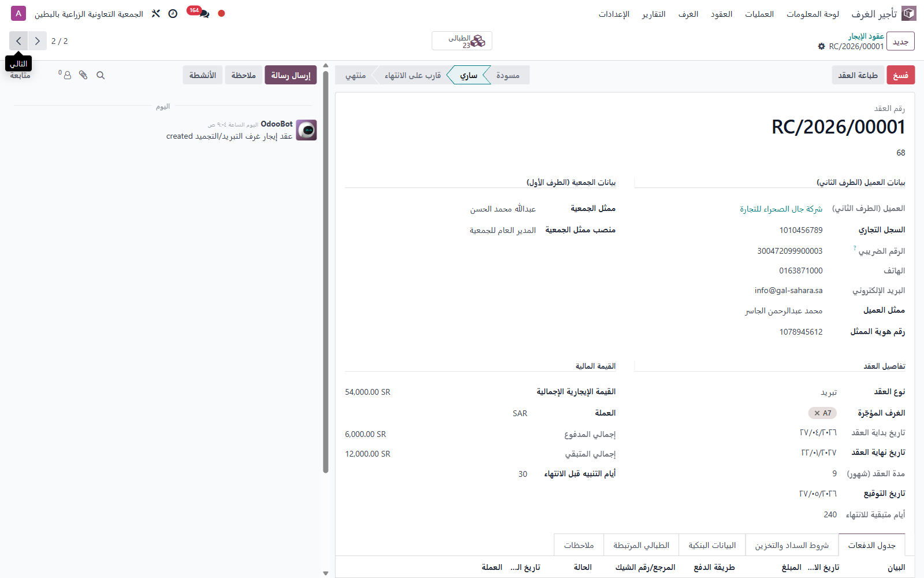Screen dimensions: 924x578
Task: Click the tax number 300472099900003
Action: click(x=789, y=251)
